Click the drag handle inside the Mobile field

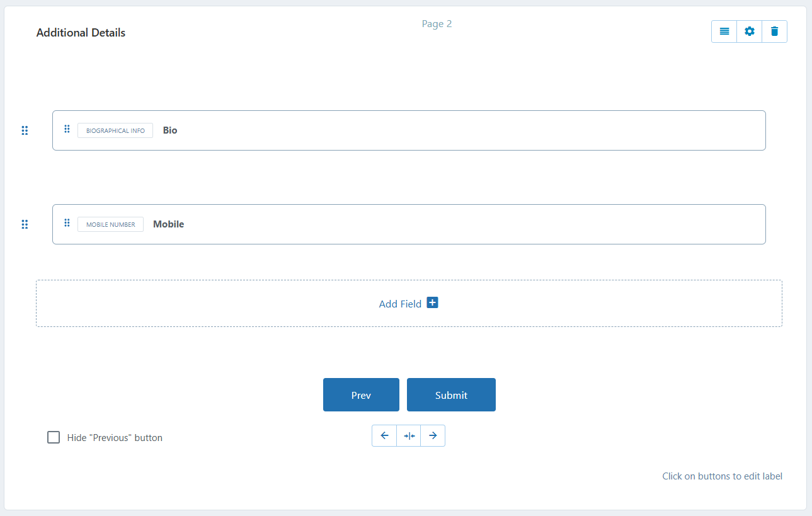point(67,223)
